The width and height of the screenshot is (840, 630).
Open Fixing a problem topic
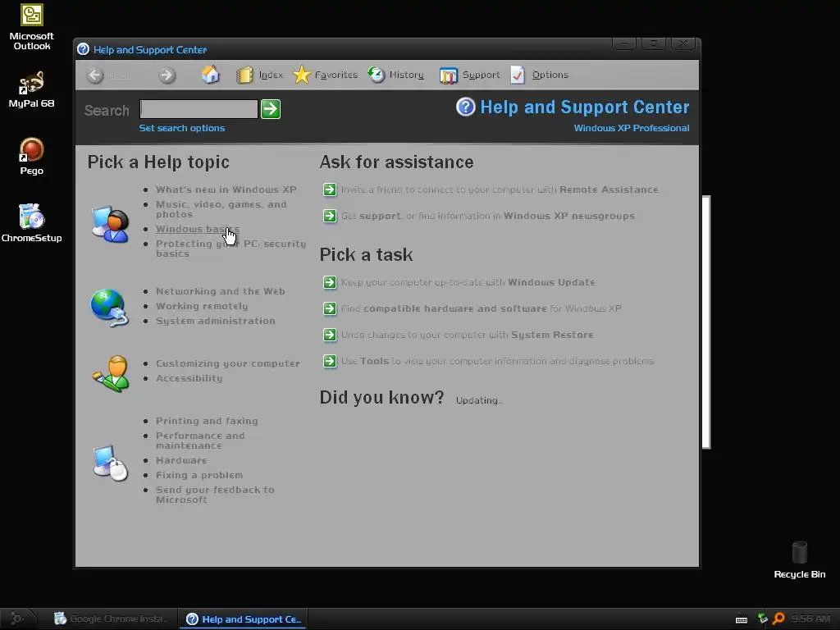(199, 475)
